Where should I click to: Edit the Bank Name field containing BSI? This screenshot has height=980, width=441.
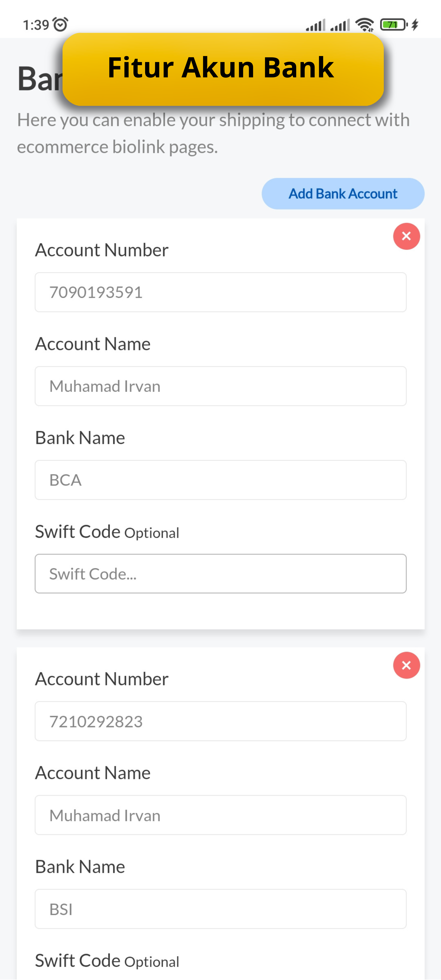click(x=221, y=909)
